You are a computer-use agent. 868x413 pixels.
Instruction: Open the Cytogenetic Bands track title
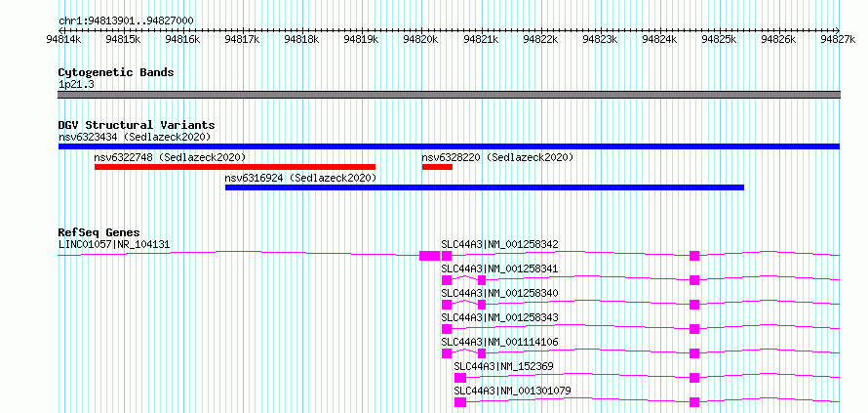point(116,72)
